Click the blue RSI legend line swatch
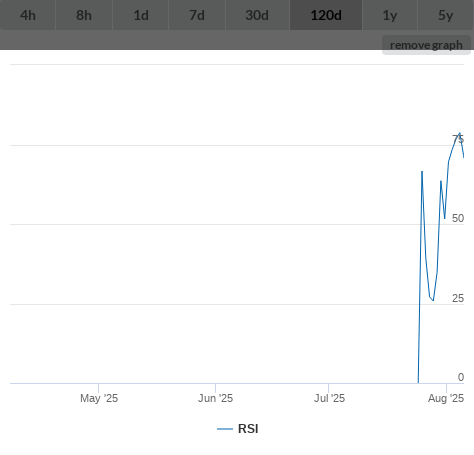The image size is (474, 455). click(x=225, y=429)
